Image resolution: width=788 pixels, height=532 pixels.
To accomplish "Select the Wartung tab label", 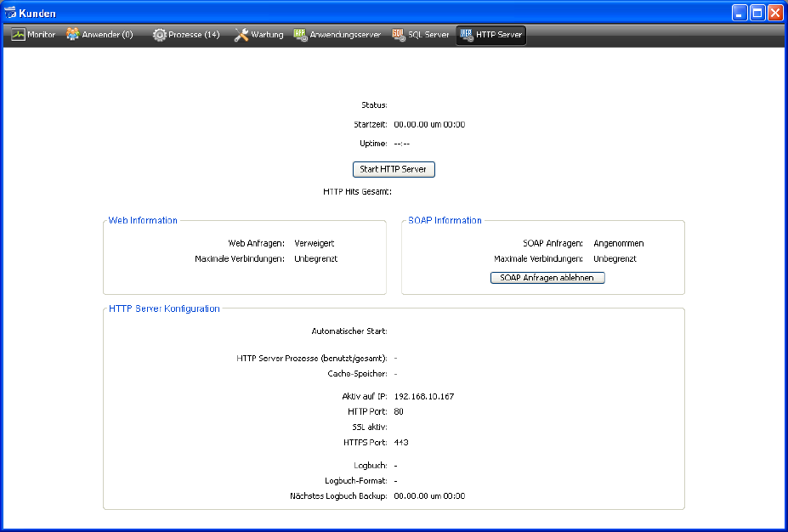I will coord(267,35).
